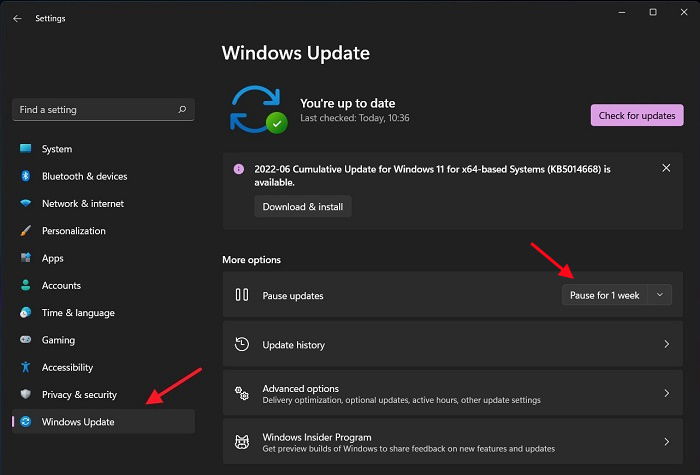This screenshot has height=475, width=700.
Task: Click the Get preview builds description text
Action: (408, 449)
